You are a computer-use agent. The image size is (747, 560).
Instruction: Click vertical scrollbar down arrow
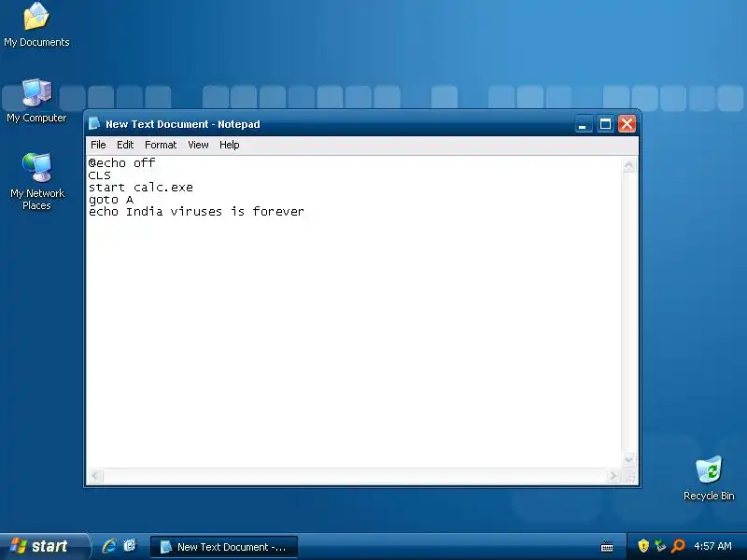click(x=628, y=459)
